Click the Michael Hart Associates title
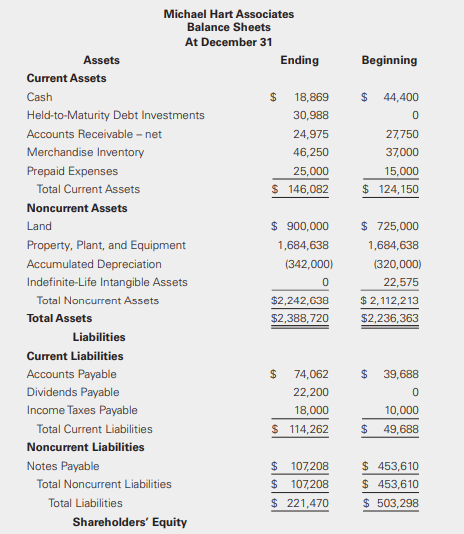Viewport: 464px width, 534px height. pyautogui.click(x=229, y=14)
